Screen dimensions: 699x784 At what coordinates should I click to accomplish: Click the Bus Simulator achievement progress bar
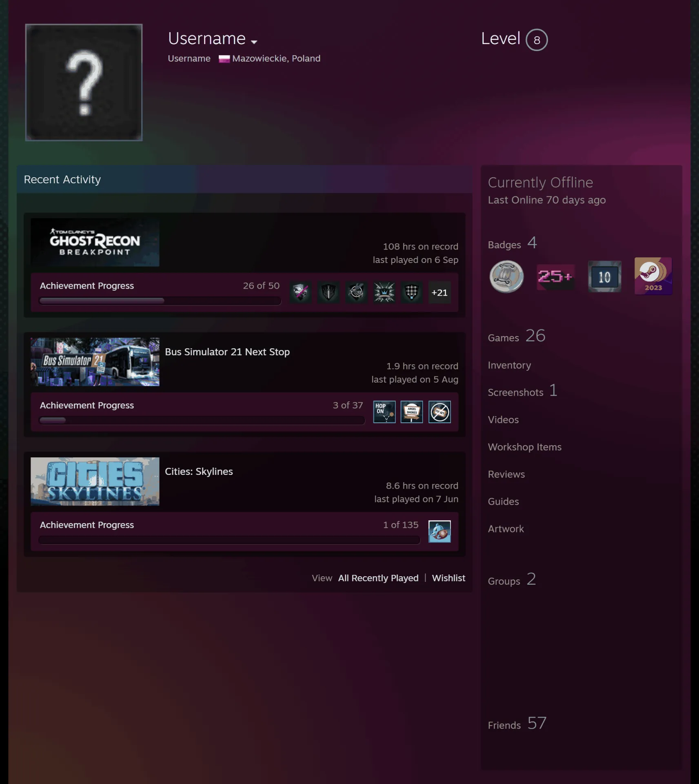tap(202, 421)
